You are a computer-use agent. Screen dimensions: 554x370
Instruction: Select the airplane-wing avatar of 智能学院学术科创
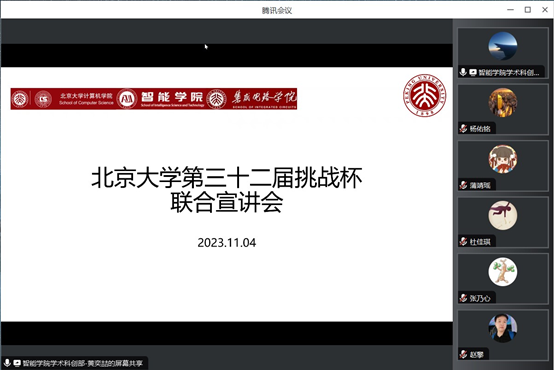(502, 46)
